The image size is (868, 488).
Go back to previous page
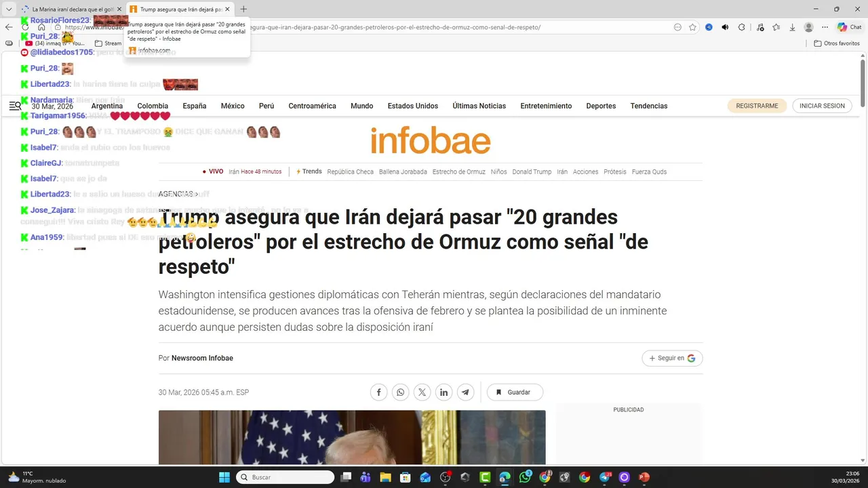[9, 27]
